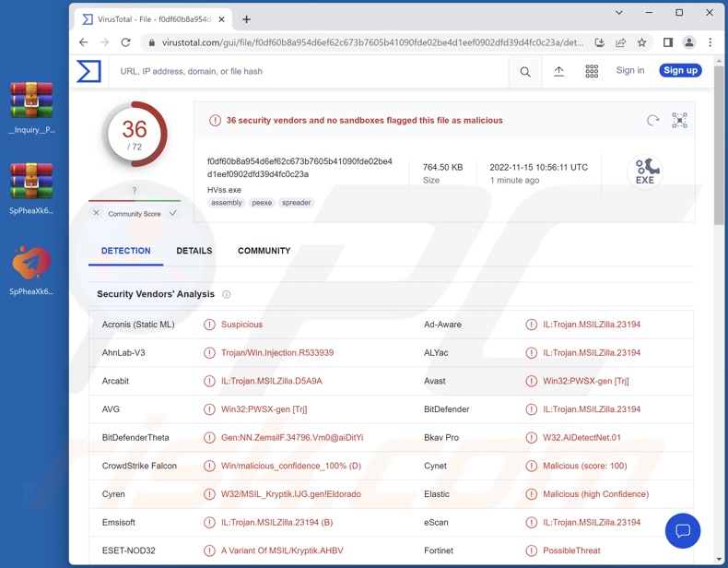Switch to the DETECTION tab
The image size is (728, 568).
pyautogui.click(x=126, y=251)
